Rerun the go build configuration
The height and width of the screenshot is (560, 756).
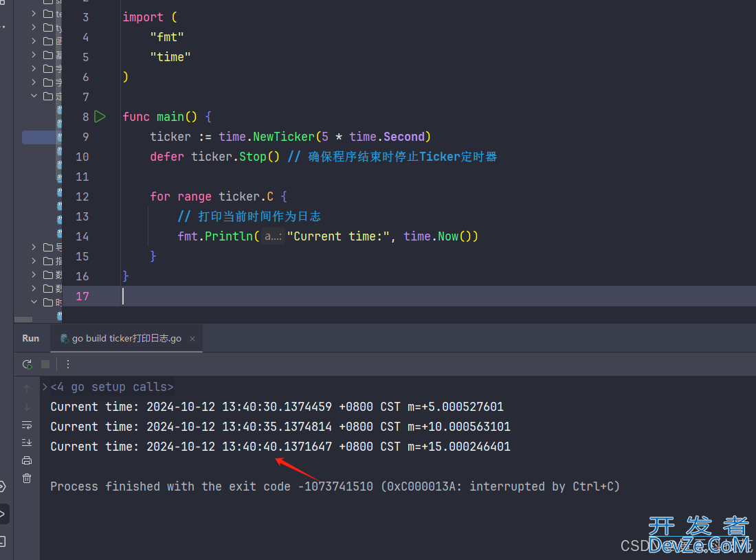tap(27, 364)
